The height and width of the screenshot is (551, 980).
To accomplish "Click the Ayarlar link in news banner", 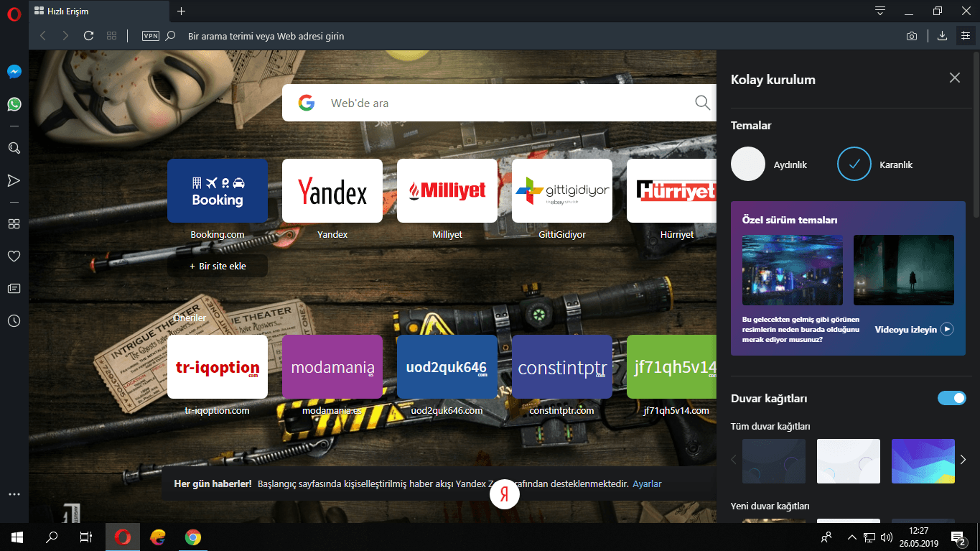I will coord(647,484).
